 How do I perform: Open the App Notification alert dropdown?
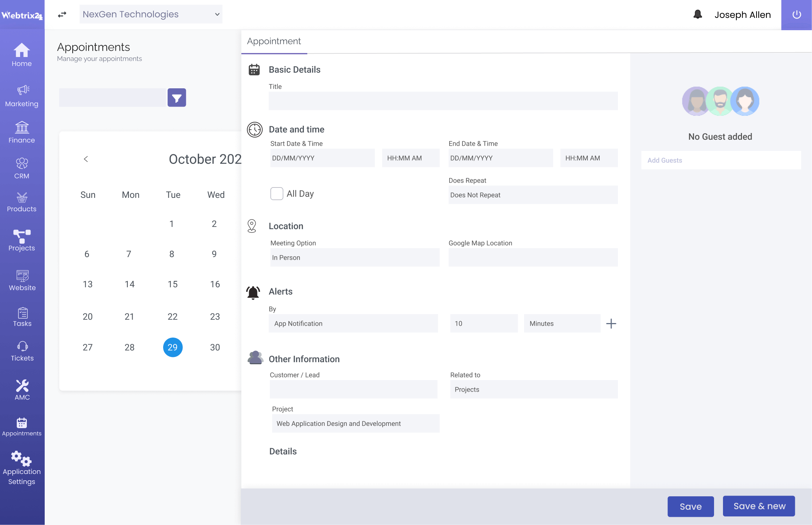click(x=353, y=323)
